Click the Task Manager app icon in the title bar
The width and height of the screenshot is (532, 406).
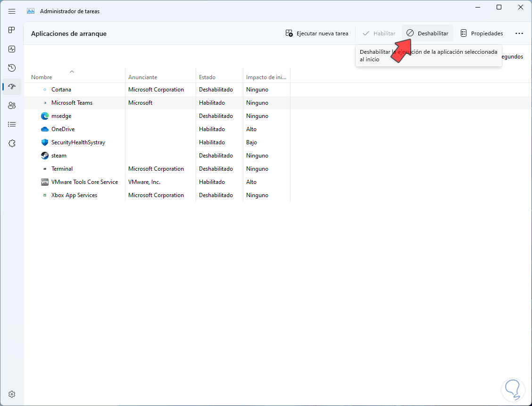coord(31,11)
